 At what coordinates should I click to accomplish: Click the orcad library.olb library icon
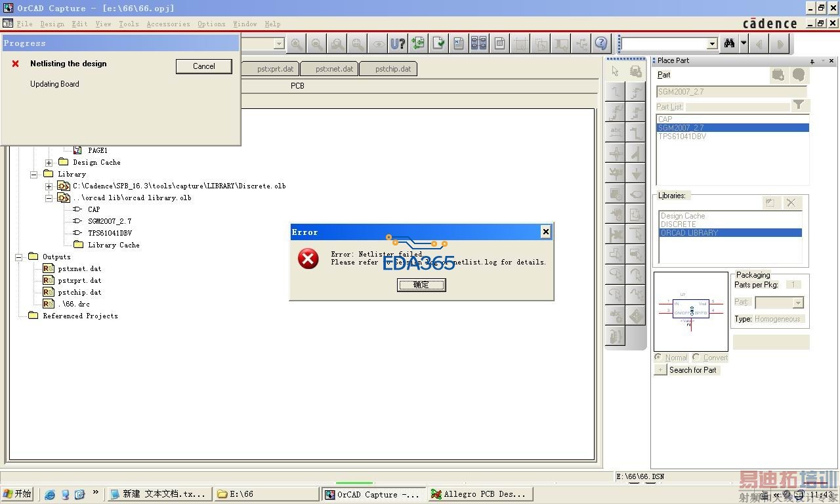pos(64,198)
